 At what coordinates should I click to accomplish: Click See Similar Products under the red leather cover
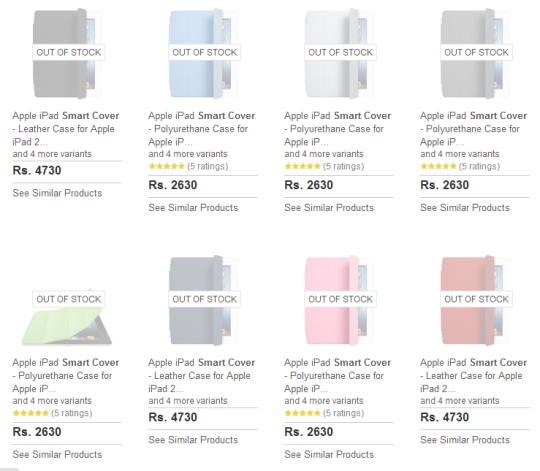point(465,440)
